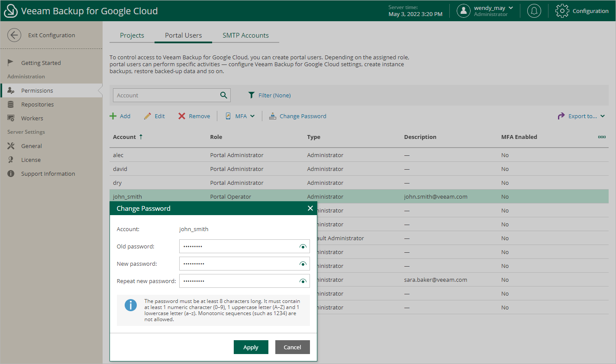Open Permissions in sidebar
Screen dimensions: 616x364
[51, 90]
